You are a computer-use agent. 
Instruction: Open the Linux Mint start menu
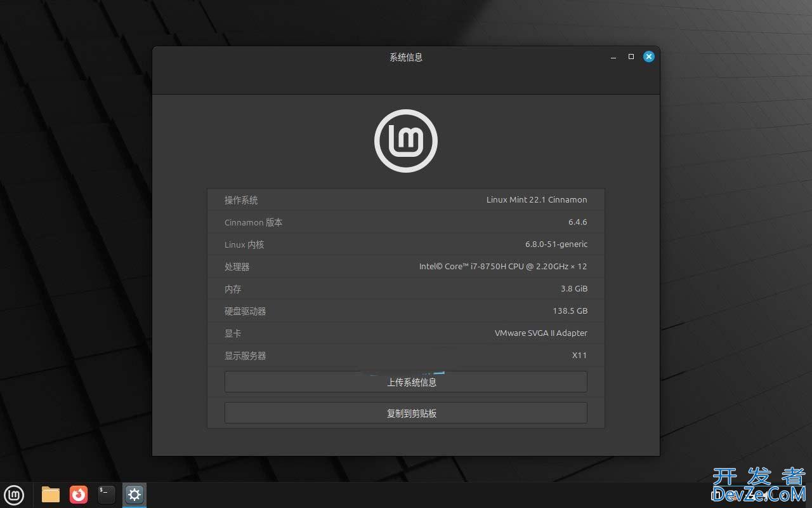[x=14, y=494]
